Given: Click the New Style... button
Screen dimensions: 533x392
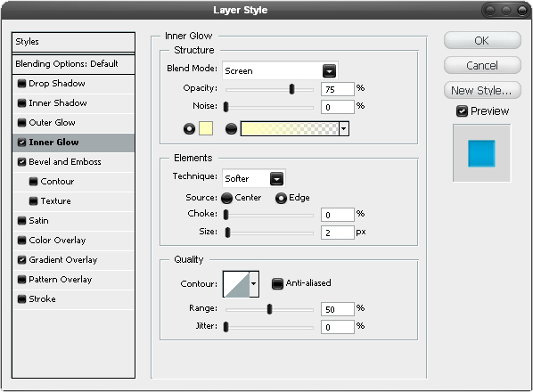Looking at the screenshot, I should pos(482,90).
